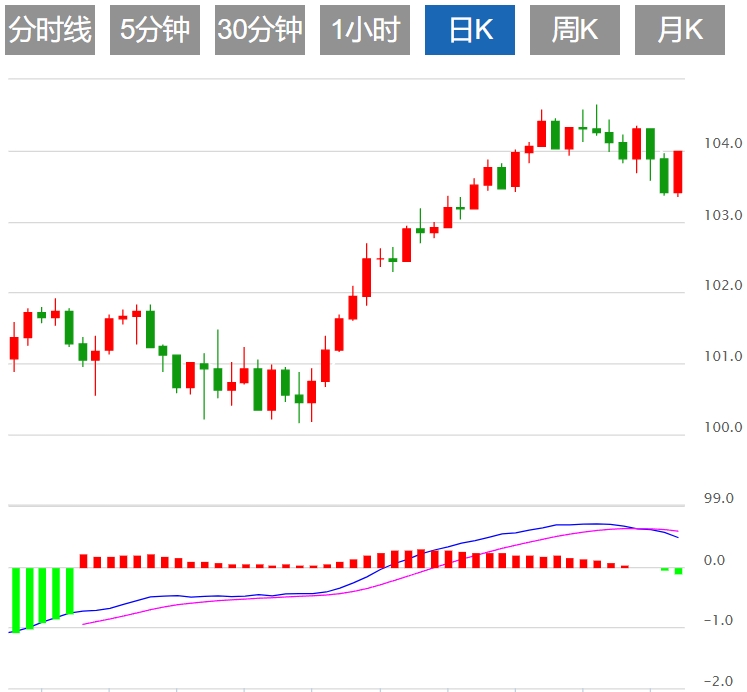Select the highlighted 日K tab
747x692 pixels.
[470, 31]
